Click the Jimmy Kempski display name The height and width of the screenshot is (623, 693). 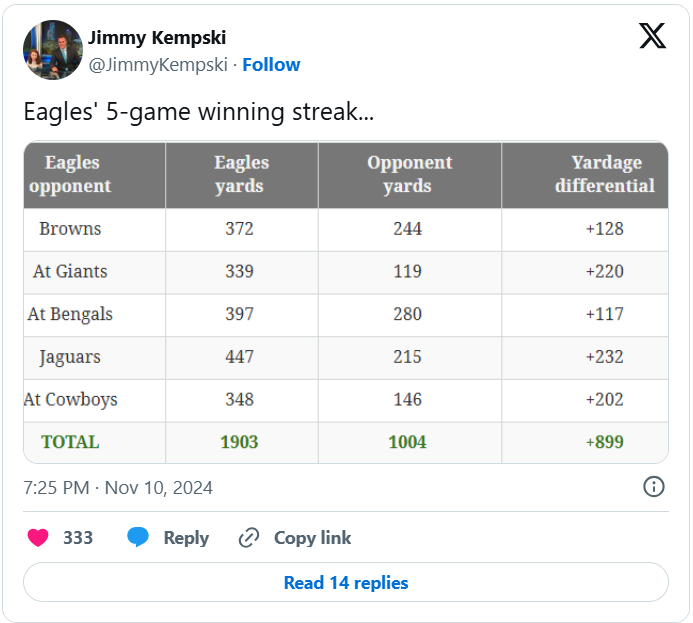[x=157, y=38]
